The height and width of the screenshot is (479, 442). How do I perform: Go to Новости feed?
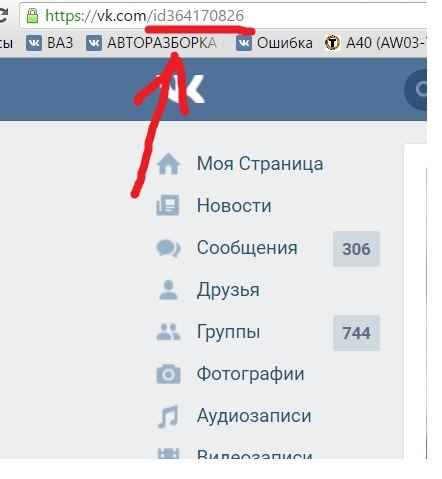coord(234,205)
